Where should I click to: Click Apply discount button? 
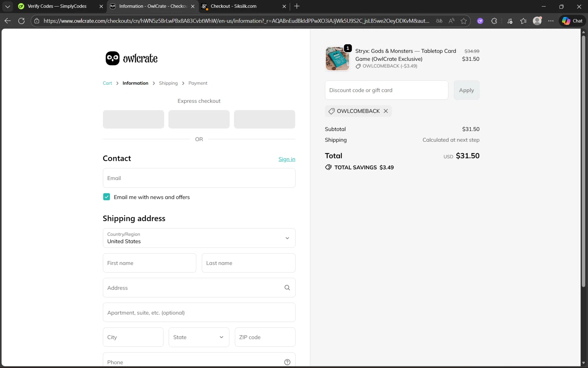(466, 90)
